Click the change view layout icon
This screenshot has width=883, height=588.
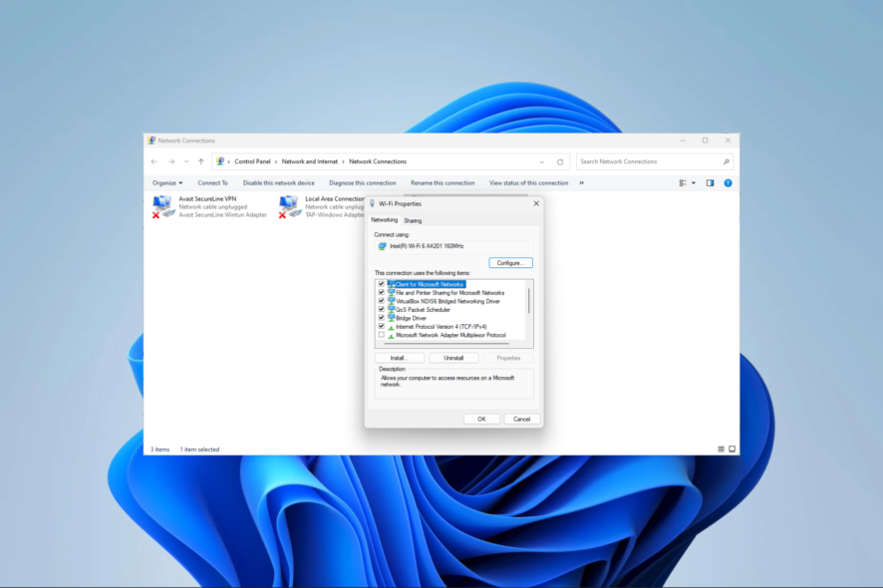(683, 183)
